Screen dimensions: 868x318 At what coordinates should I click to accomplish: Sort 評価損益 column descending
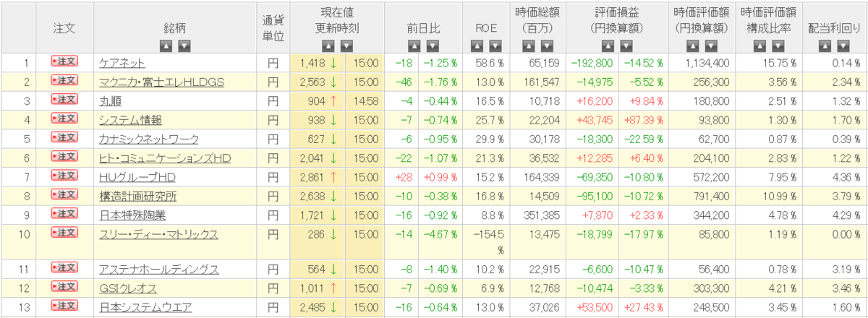coord(626,46)
